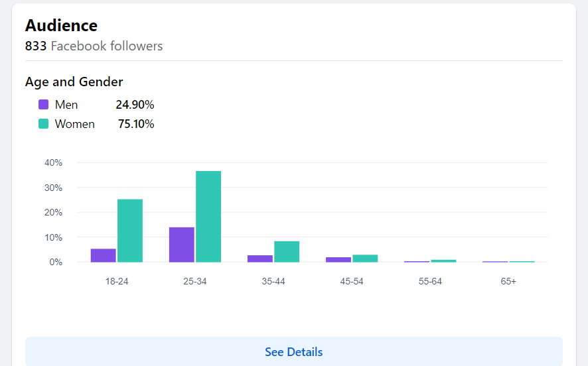Click the Age and Gender heading
The width and height of the screenshot is (588, 366).
(x=74, y=82)
